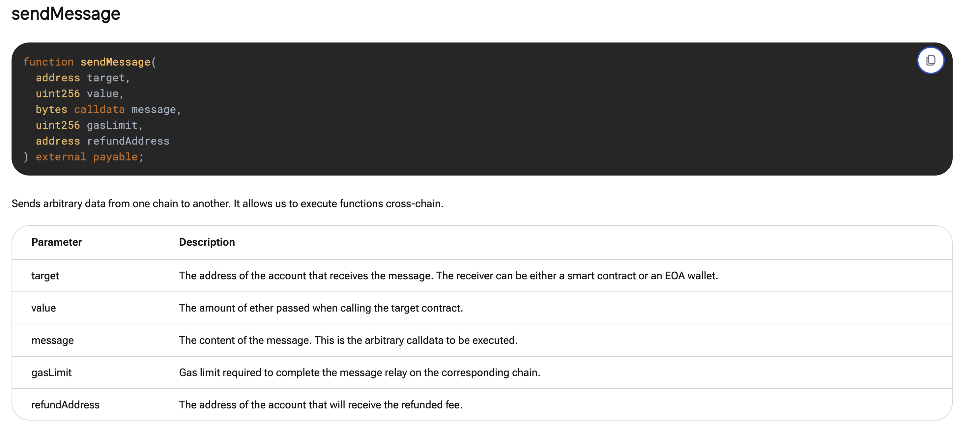
Task: Click the Description column header
Action: pos(207,242)
